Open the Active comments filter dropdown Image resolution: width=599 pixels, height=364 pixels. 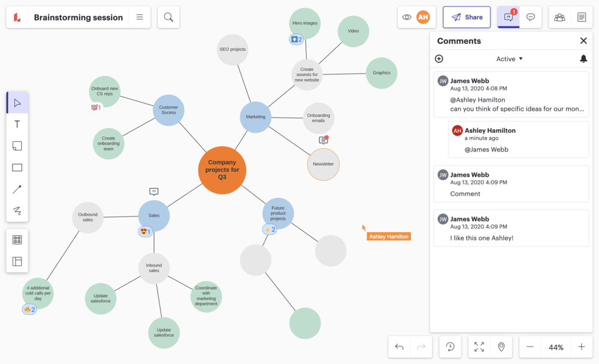point(510,59)
